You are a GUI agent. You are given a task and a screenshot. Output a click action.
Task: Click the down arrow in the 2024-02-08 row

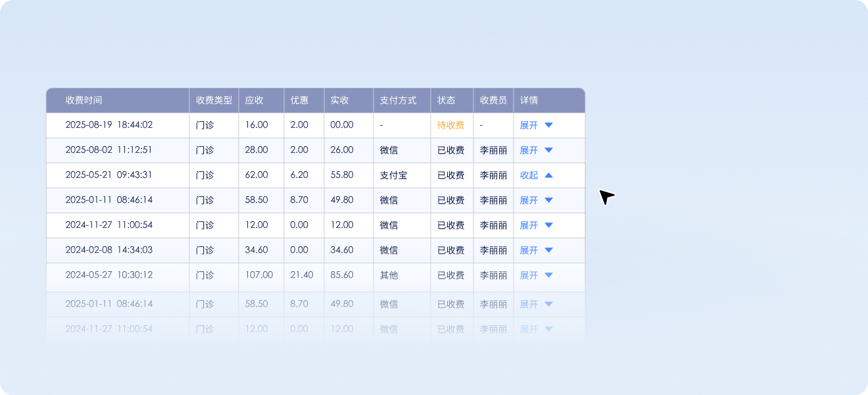click(x=548, y=250)
